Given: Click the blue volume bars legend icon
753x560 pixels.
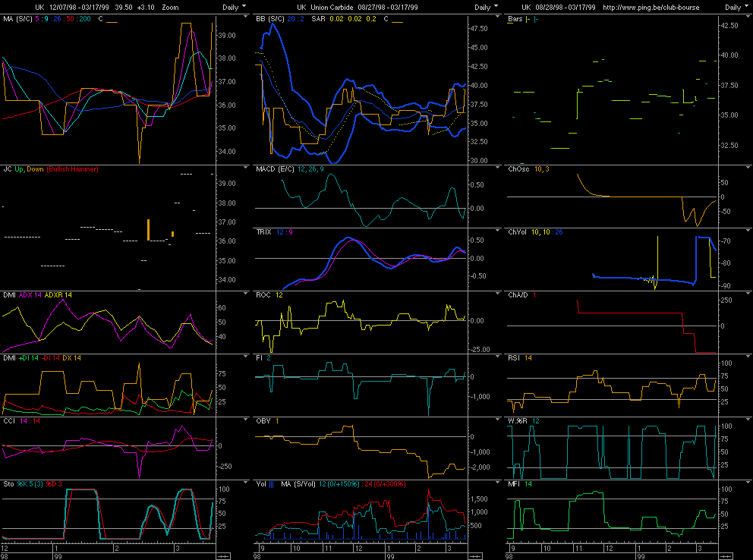Looking at the screenshot, I should (271, 484).
